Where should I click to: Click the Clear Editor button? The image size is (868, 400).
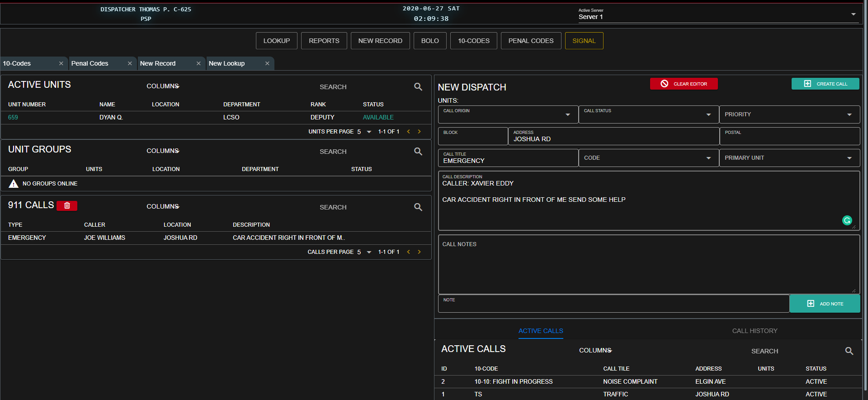[684, 84]
